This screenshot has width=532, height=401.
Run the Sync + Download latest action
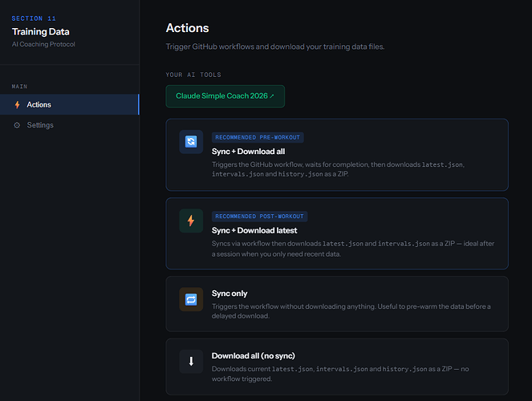click(337, 233)
